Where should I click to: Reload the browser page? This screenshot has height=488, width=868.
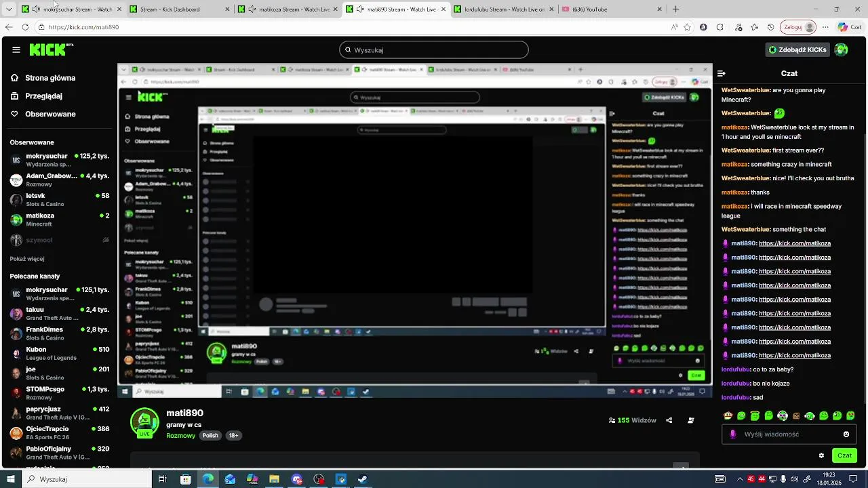pyautogui.click(x=25, y=27)
